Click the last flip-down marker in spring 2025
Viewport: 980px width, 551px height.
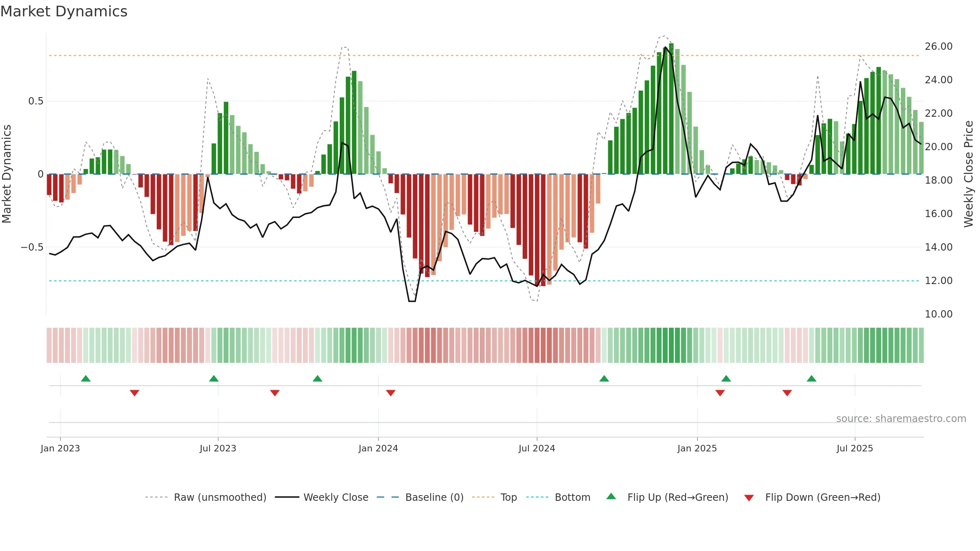click(787, 393)
